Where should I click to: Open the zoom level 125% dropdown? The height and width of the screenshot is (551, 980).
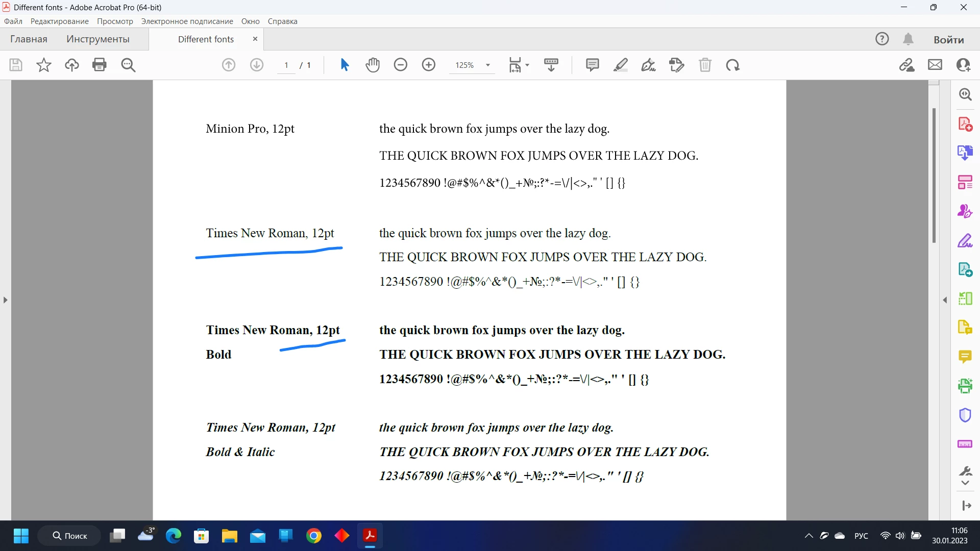pos(488,65)
